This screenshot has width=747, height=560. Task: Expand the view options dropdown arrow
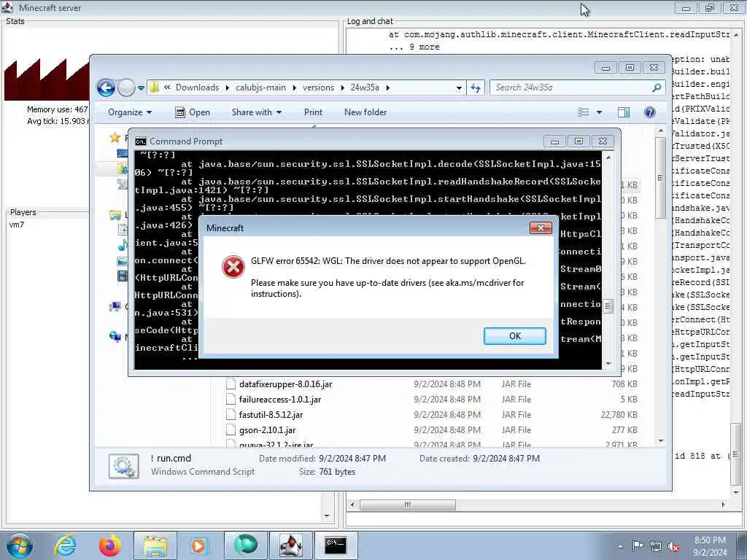coord(600,112)
